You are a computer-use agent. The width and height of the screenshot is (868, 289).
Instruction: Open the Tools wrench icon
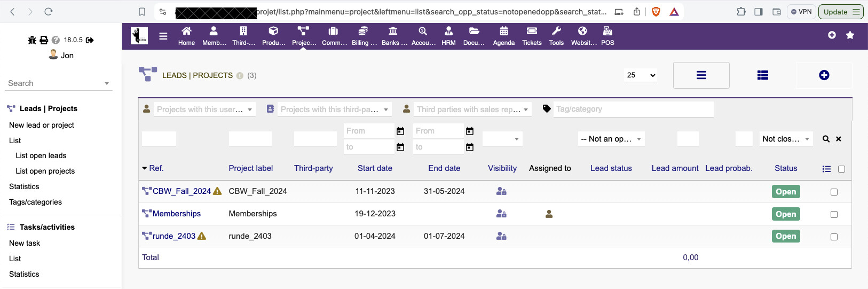tap(556, 31)
